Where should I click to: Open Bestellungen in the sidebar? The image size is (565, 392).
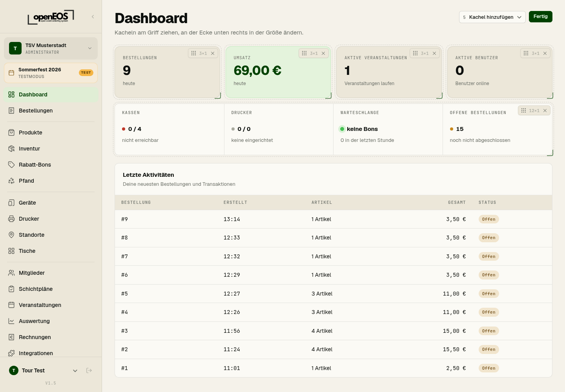coord(51,111)
